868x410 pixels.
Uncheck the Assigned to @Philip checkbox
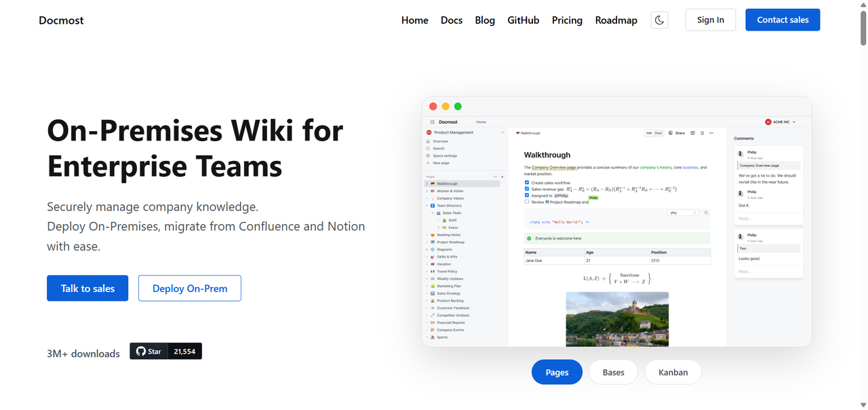pyautogui.click(x=527, y=195)
